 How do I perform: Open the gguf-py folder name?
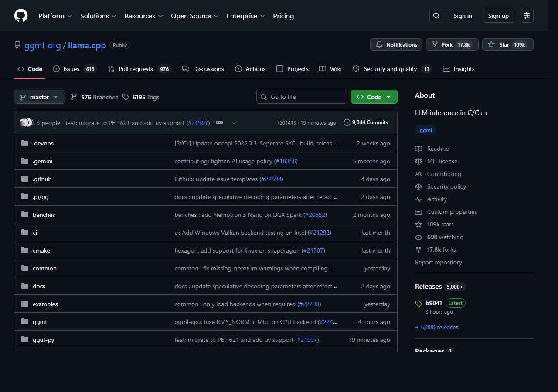44,340
